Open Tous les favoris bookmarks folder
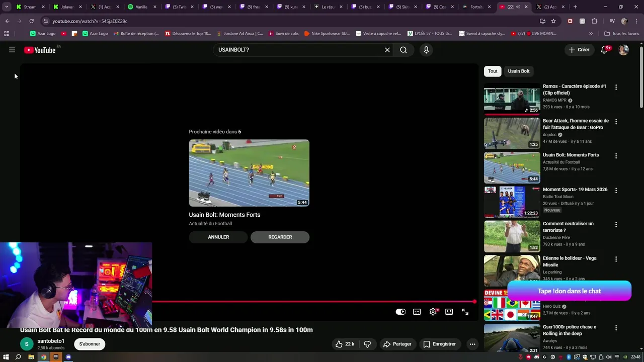The width and height of the screenshot is (644, 362). pyautogui.click(x=622, y=34)
